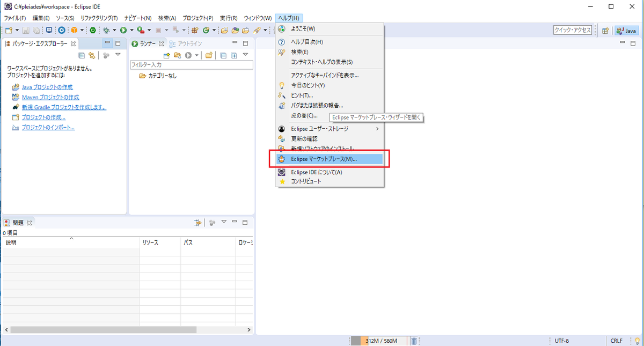Click the 'プロジェクトのインポート...' link
This screenshot has width=644, height=346.
click(x=48, y=128)
